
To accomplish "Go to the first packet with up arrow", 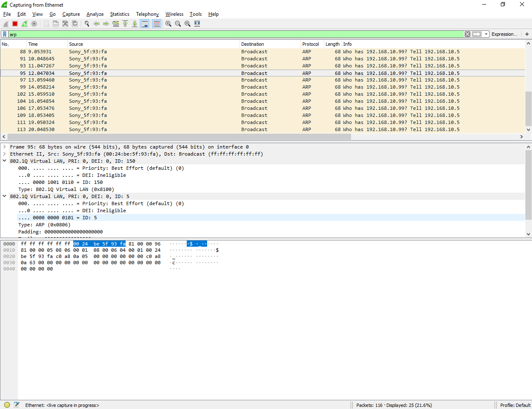I will [125, 24].
